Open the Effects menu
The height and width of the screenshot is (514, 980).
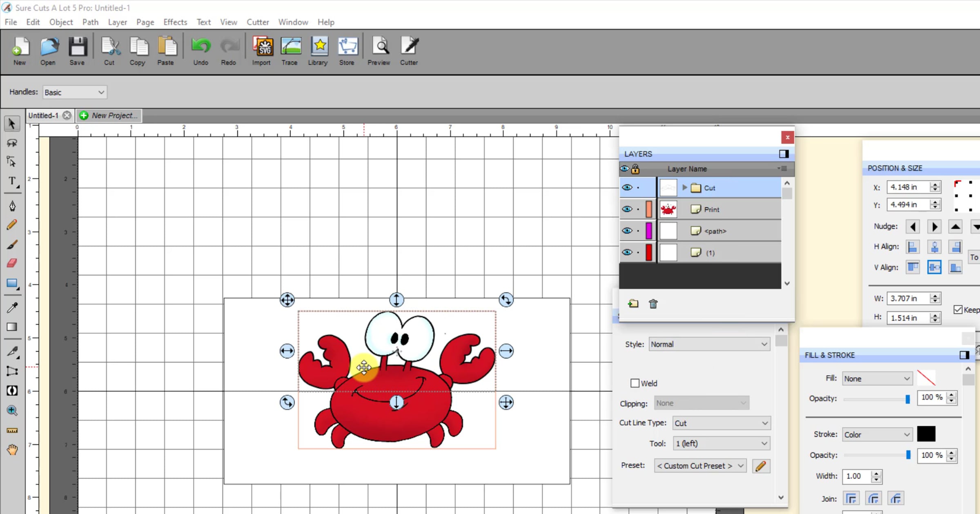(x=175, y=22)
